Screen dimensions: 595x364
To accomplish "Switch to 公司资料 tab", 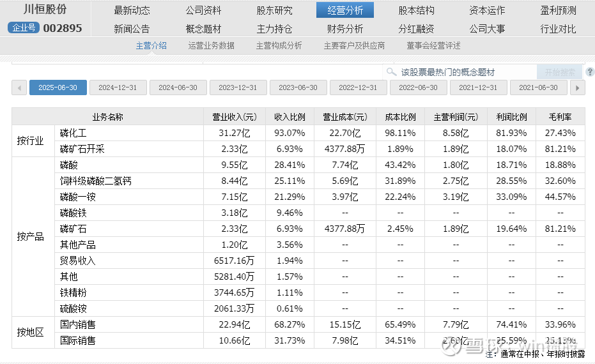I will pos(203,10).
